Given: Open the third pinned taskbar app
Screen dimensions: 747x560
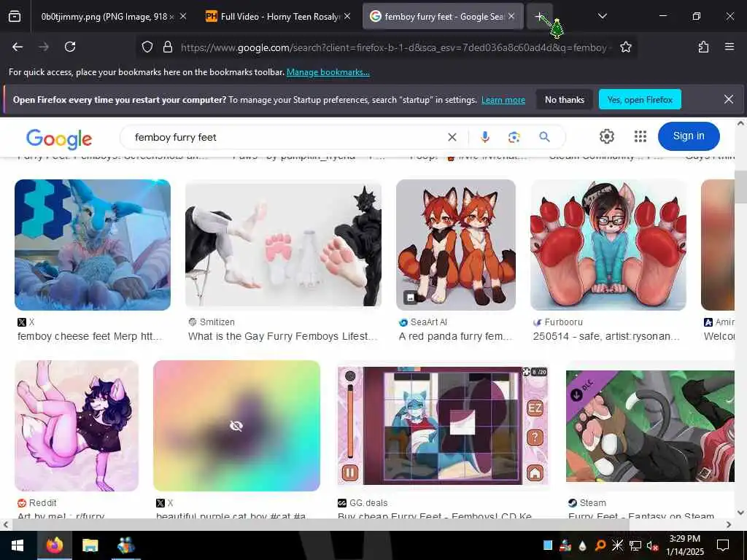Looking at the screenshot, I should tap(125, 545).
